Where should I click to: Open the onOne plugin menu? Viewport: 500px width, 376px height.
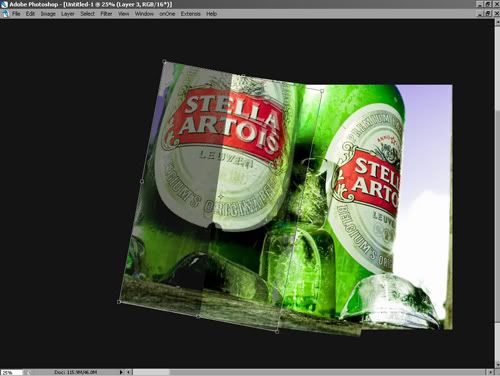(167, 14)
